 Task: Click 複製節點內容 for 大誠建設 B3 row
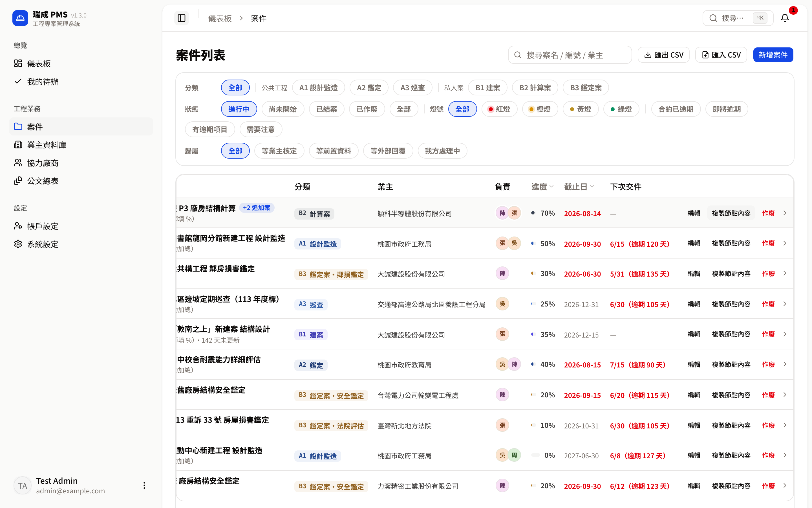point(731,274)
